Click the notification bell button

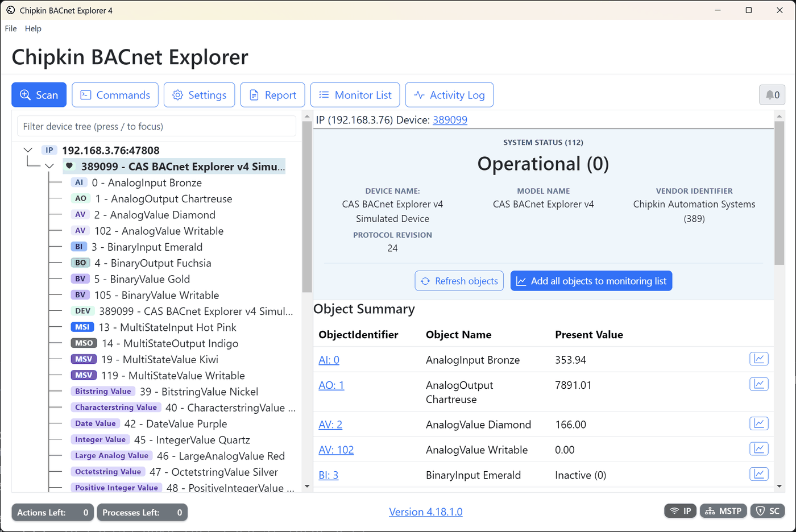pyautogui.click(x=772, y=95)
